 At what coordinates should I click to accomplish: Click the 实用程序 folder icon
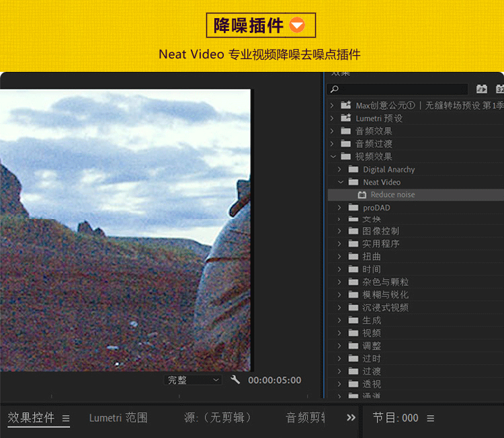(353, 244)
